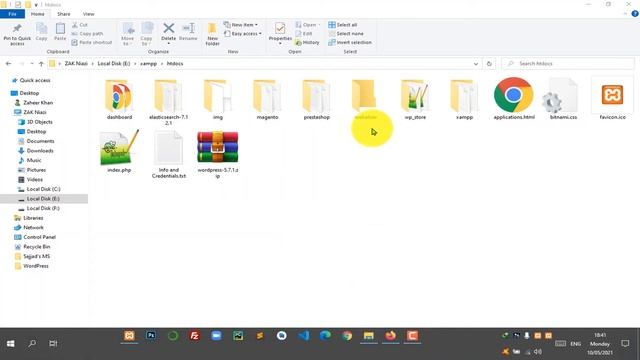Expand the address bar history dropdown
This screenshot has width=640, height=360.
[476, 64]
